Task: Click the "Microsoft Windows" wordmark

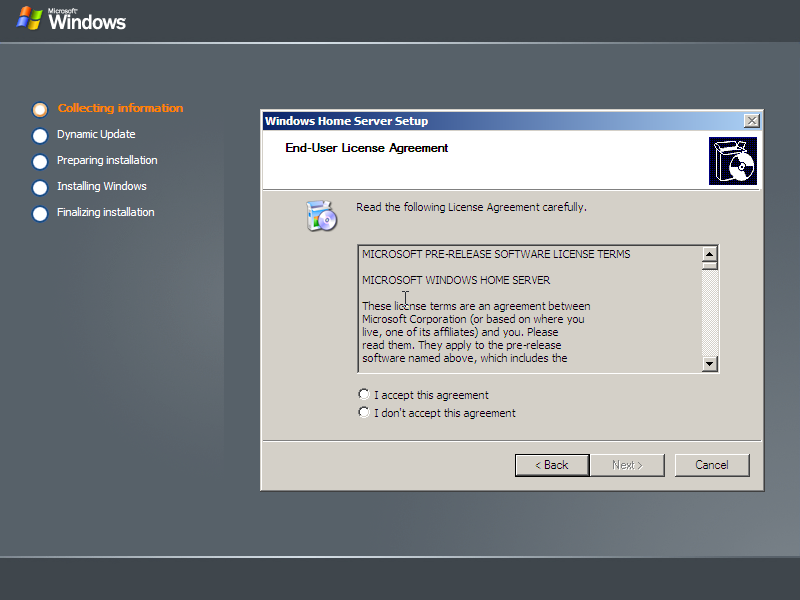Action: pyautogui.click(x=87, y=19)
